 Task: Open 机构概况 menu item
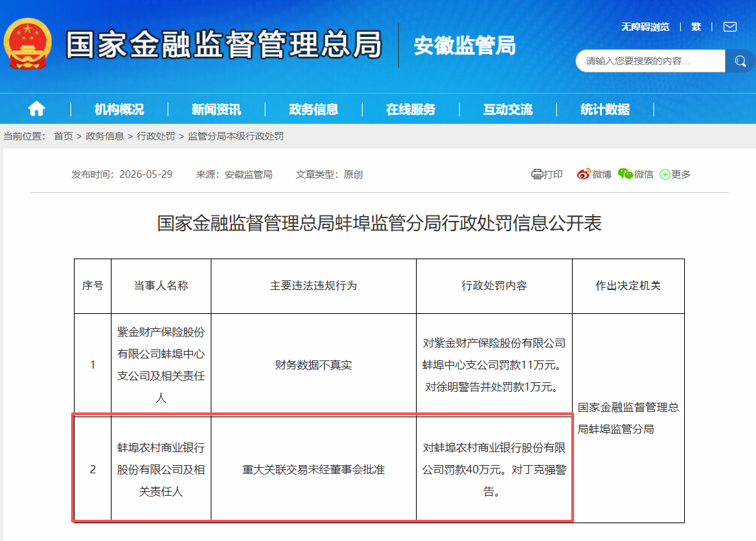119,109
